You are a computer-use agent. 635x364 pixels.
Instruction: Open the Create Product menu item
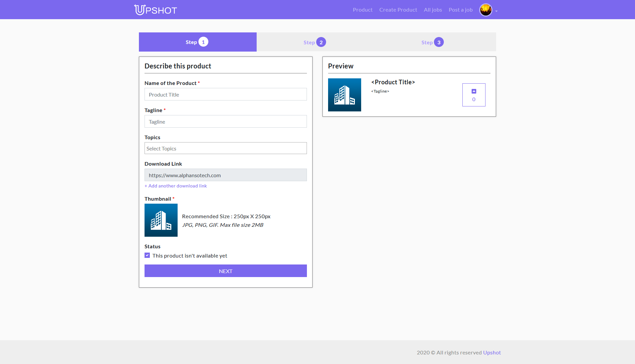tap(398, 10)
